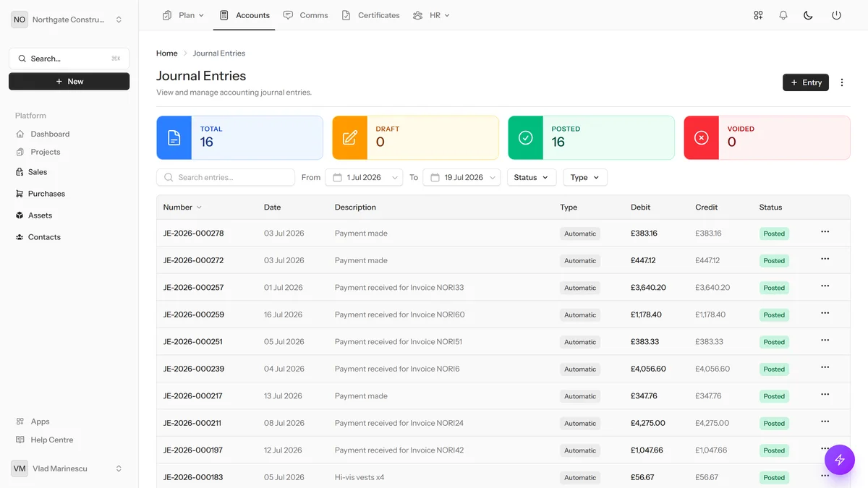This screenshot has height=488, width=868.
Task: Toggle dark mode with the moon icon
Action: 809,15
